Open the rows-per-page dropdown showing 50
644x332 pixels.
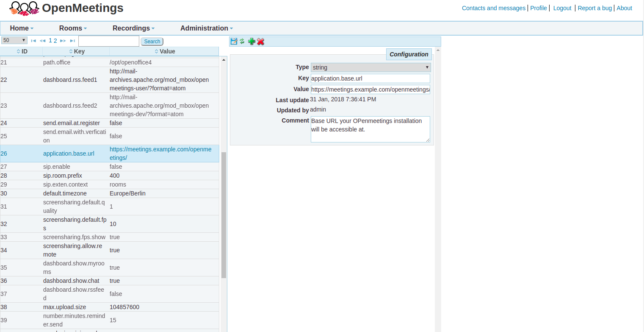[14, 40]
